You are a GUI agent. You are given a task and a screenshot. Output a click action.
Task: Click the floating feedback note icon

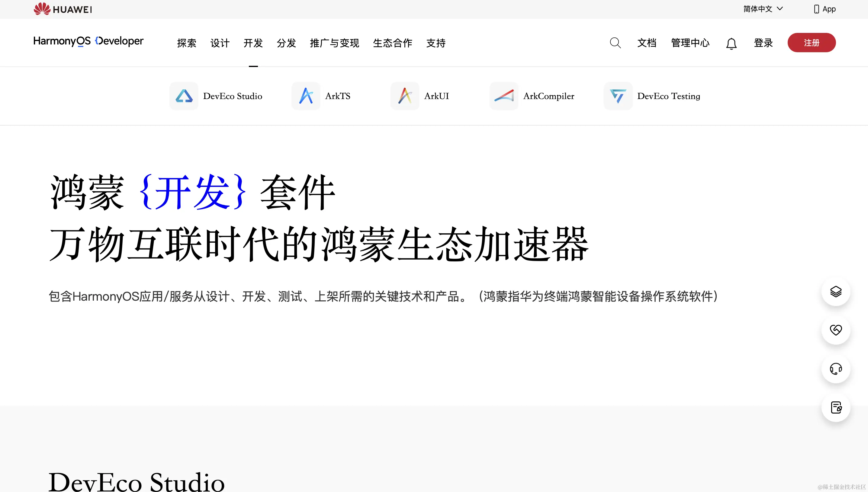[x=836, y=407]
